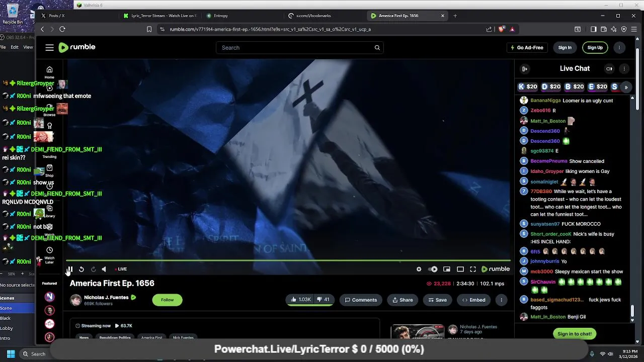
Task: Open Library in Rumble sidebar
Action: coord(49,212)
